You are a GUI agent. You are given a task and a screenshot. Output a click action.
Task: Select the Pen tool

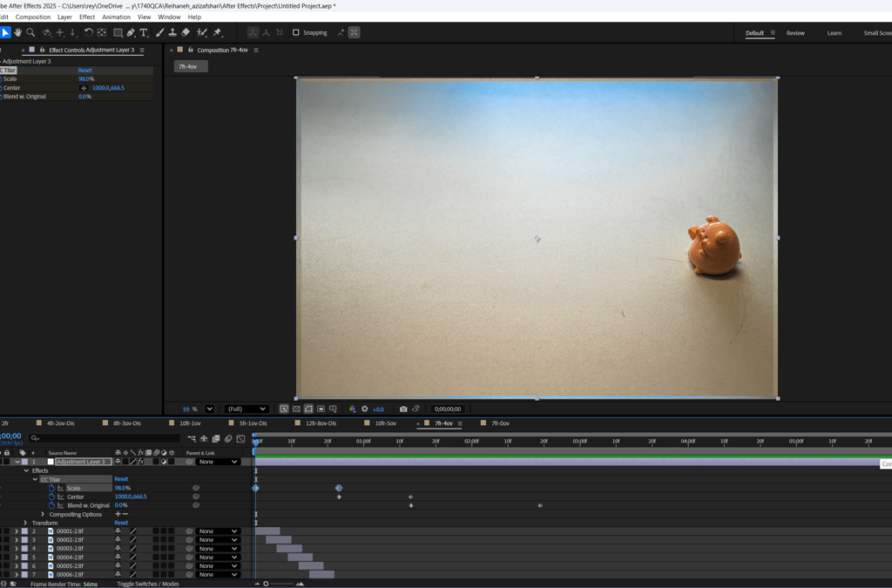pos(131,32)
